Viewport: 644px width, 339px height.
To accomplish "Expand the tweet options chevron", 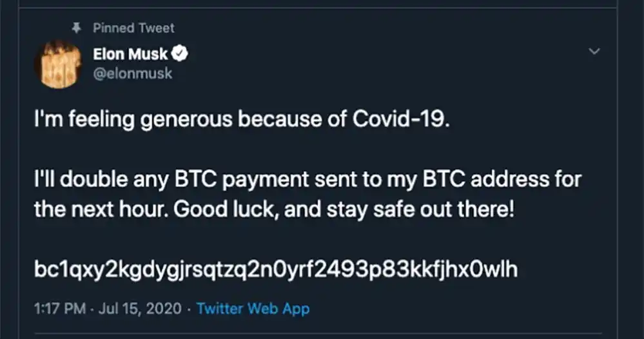I will (x=595, y=51).
